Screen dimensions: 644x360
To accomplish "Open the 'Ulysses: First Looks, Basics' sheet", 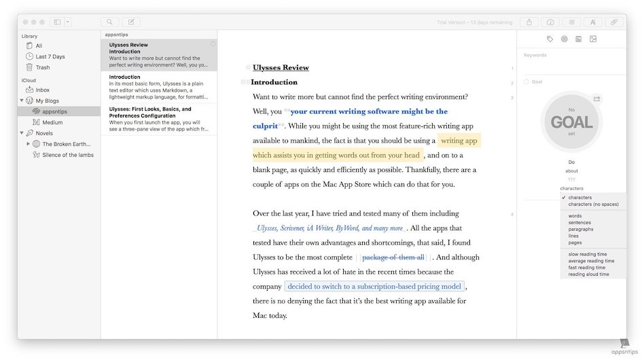I will tap(158, 119).
